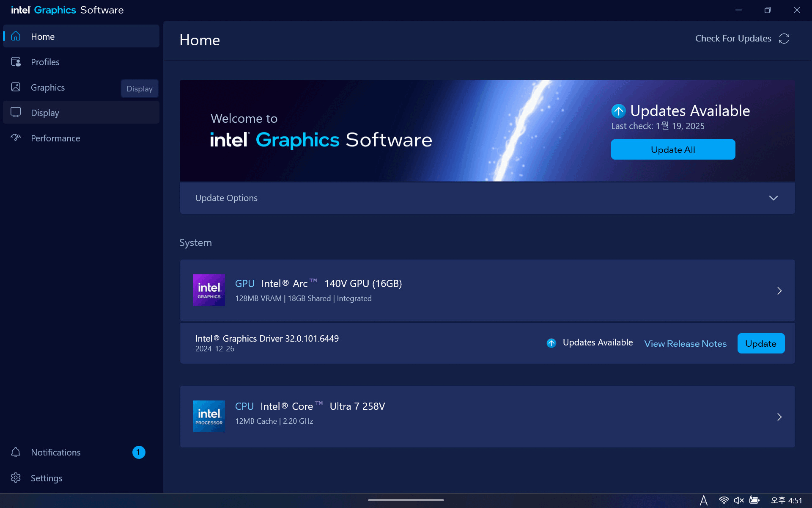Click the 2024-12-26 driver date
This screenshot has height=508, width=812.
[x=214, y=349]
